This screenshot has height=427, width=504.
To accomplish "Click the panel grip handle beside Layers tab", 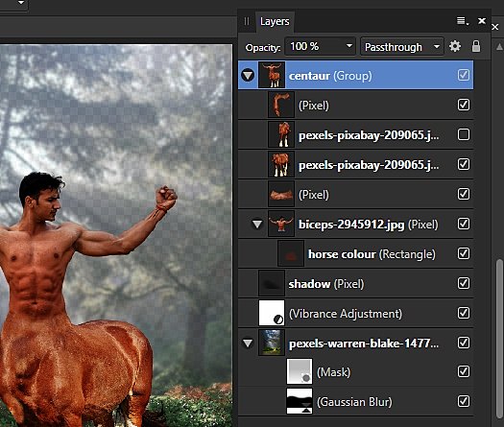I will (247, 21).
